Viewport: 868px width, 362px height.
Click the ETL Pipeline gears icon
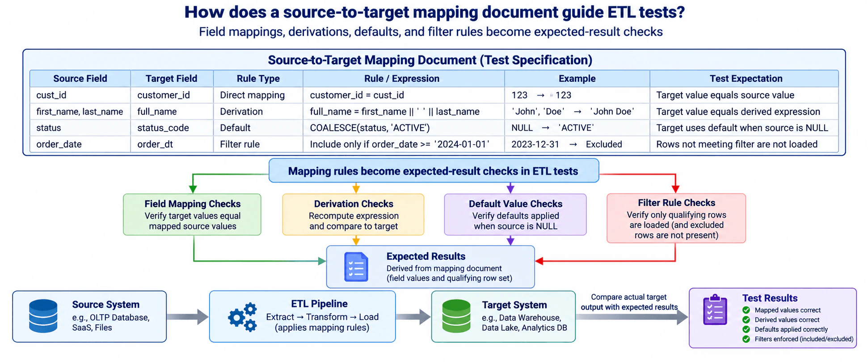coord(243,316)
